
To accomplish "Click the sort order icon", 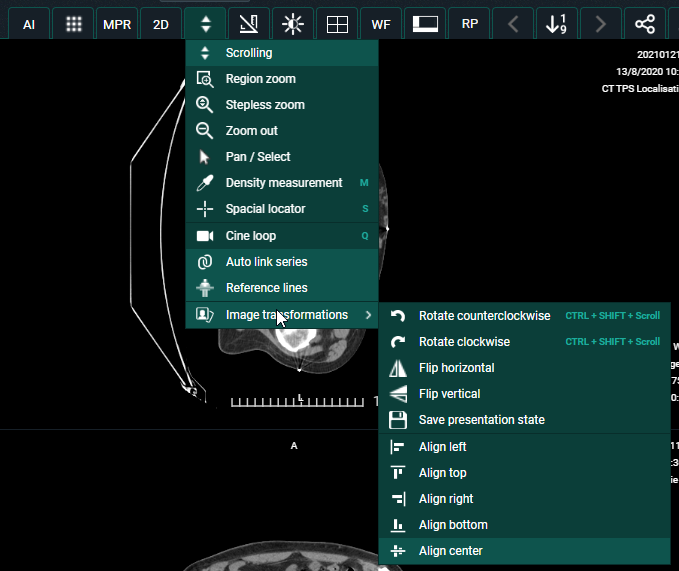I will [557, 24].
